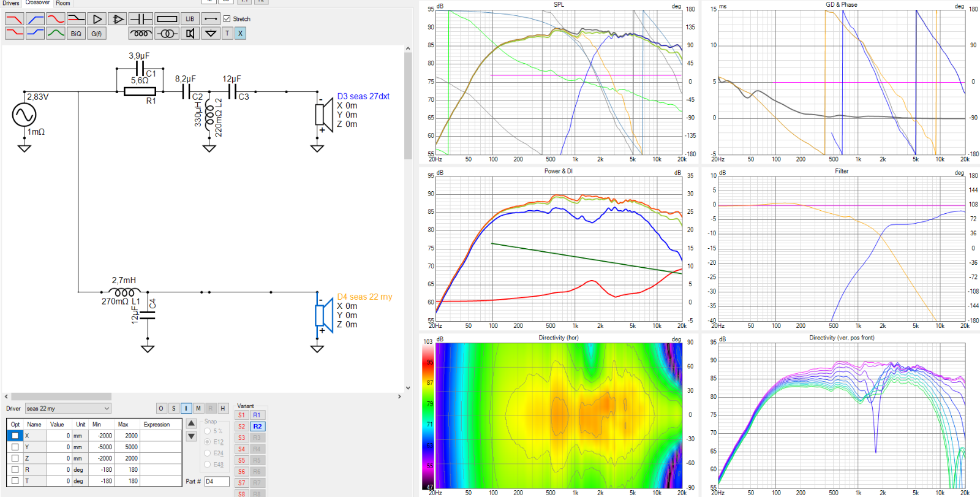Add a ground symbol component
This screenshot has width=980, height=497.
(x=211, y=33)
